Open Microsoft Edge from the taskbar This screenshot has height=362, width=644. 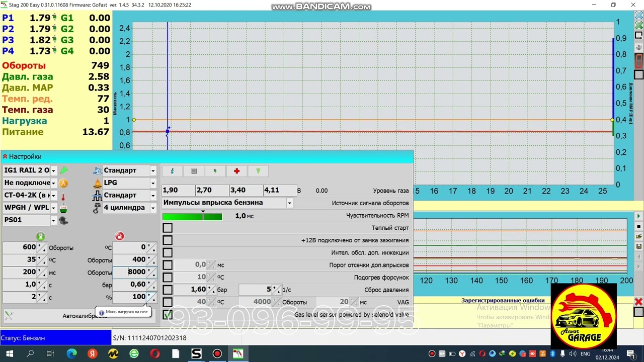71,354
